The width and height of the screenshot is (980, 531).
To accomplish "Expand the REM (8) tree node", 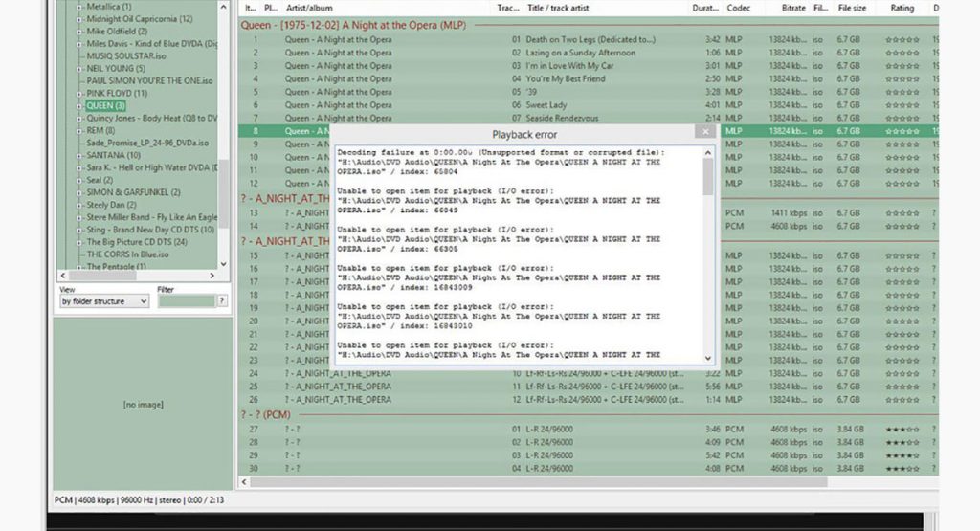I will (x=78, y=131).
